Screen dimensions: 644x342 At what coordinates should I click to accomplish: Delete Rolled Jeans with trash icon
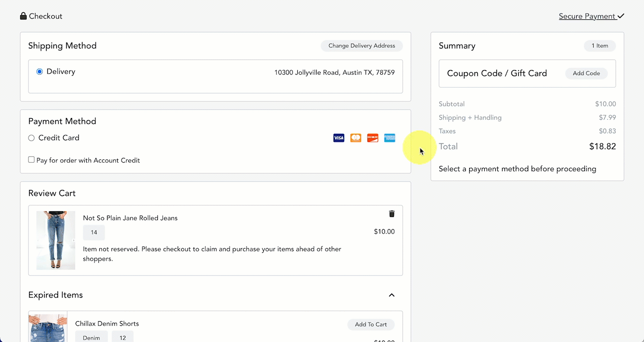click(392, 214)
